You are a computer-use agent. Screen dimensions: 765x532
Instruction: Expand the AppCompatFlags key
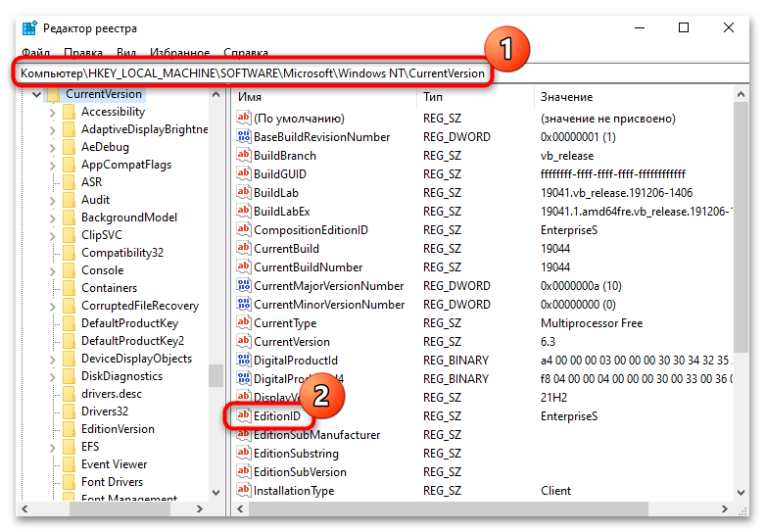(x=53, y=165)
